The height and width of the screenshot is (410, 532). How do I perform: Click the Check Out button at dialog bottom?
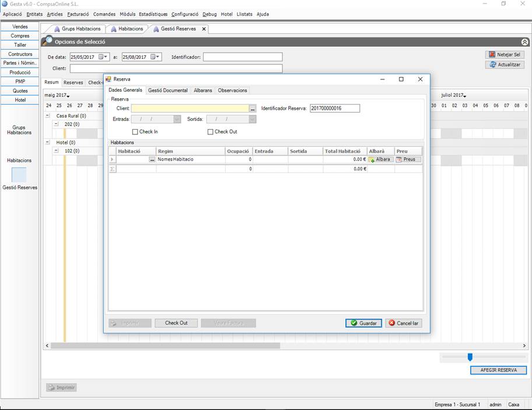[176, 323]
